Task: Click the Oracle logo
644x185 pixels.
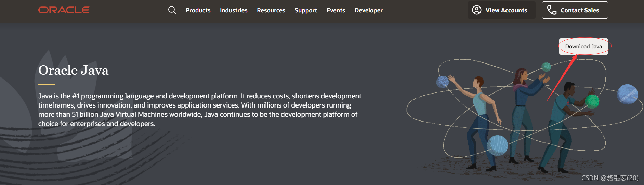Action: click(x=64, y=10)
